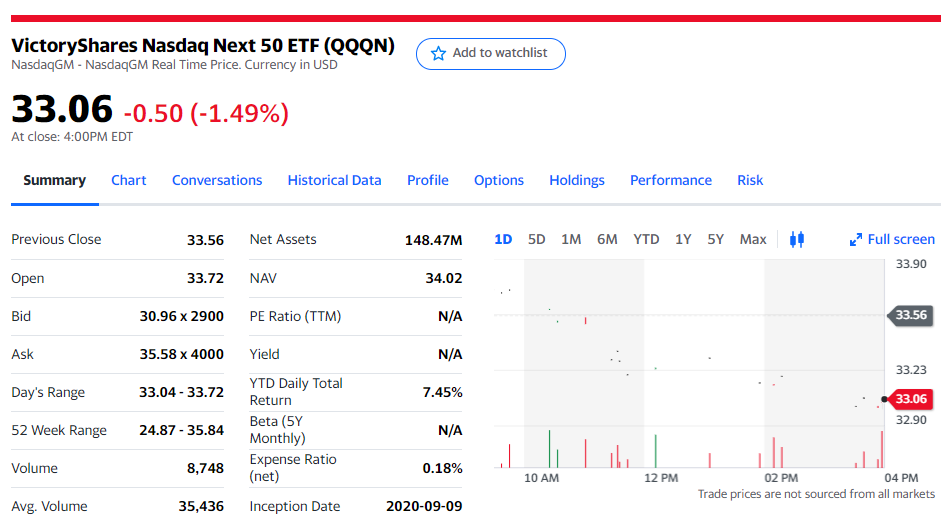Open the Options tab

(499, 180)
